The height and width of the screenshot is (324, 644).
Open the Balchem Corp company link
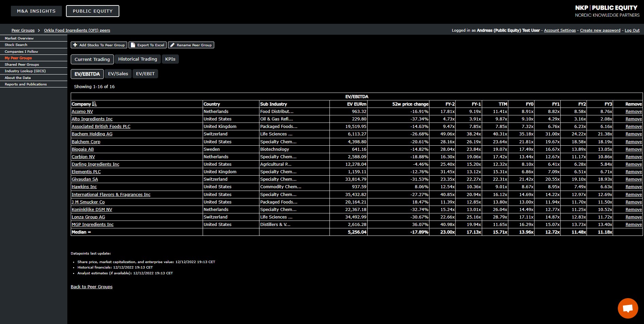coord(86,142)
